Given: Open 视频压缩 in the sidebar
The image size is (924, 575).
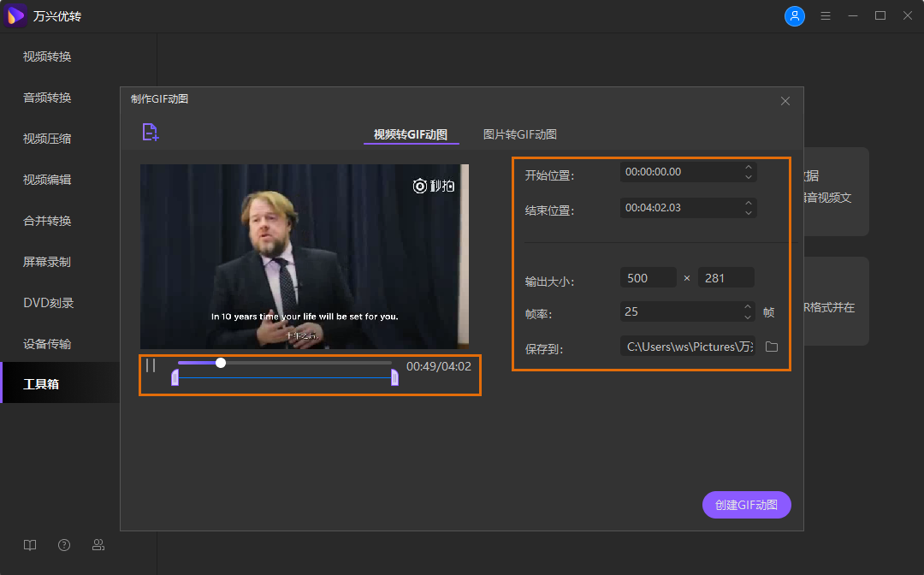Looking at the screenshot, I should 47,139.
